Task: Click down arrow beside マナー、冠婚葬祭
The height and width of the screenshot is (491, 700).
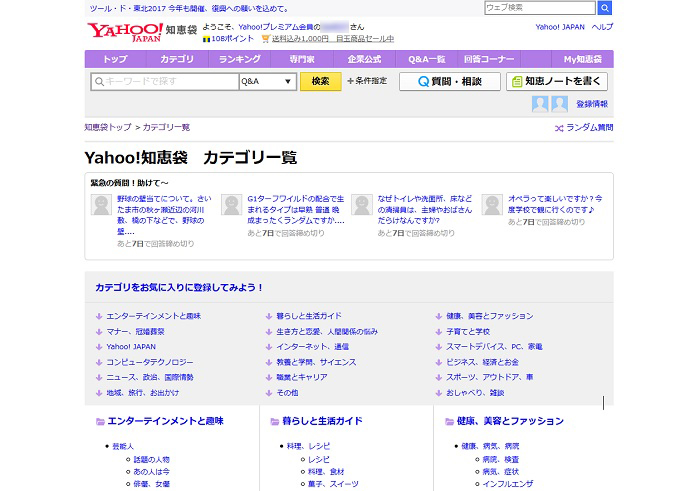Action: pos(99,332)
